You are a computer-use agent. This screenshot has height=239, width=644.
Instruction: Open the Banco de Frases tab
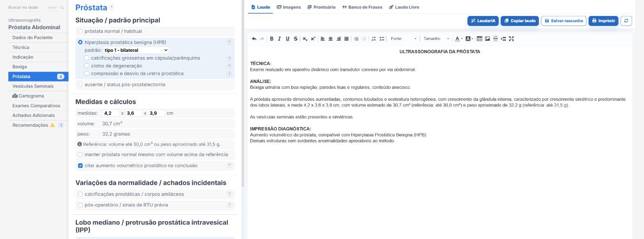(x=362, y=7)
